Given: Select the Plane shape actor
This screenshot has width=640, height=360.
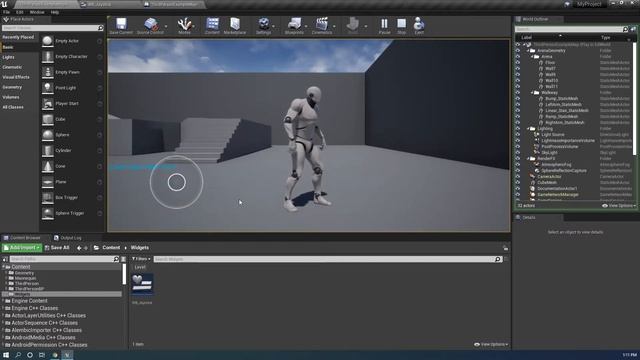Looking at the screenshot, I should pyautogui.click(x=72, y=182).
